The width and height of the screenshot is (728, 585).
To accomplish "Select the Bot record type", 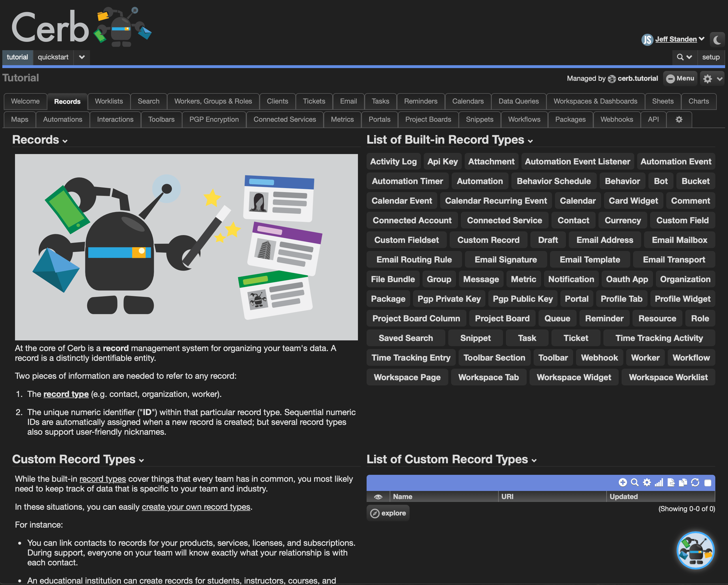I will coord(661,181).
